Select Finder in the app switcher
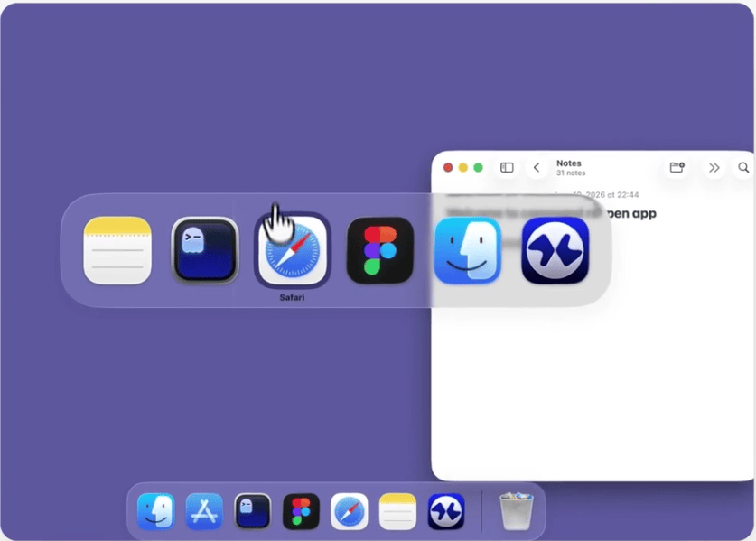This screenshot has width=756, height=541. (468, 250)
